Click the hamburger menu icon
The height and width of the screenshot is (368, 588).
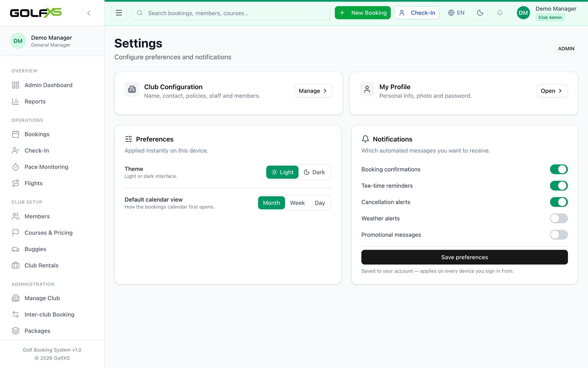(x=119, y=13)
